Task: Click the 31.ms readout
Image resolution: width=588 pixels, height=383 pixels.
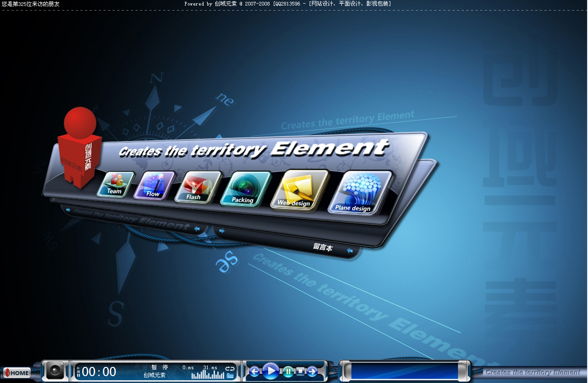Action: point(210,367)
